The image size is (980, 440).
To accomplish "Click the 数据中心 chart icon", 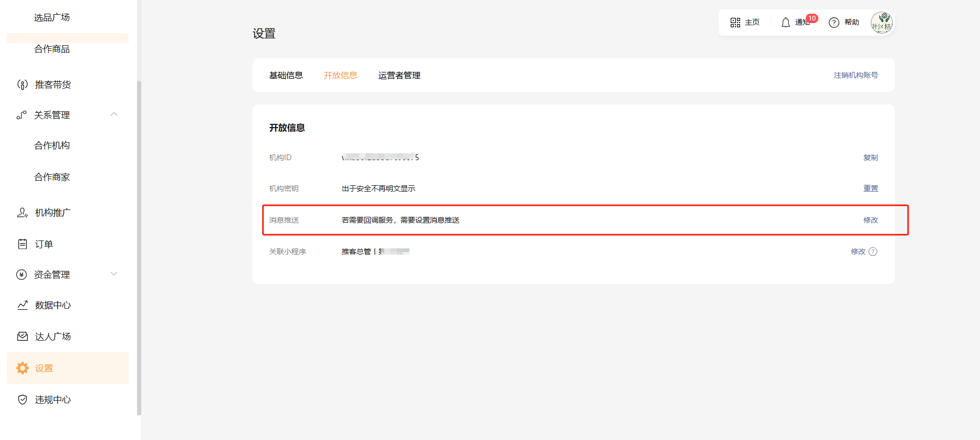I will (x=22, y=305).
